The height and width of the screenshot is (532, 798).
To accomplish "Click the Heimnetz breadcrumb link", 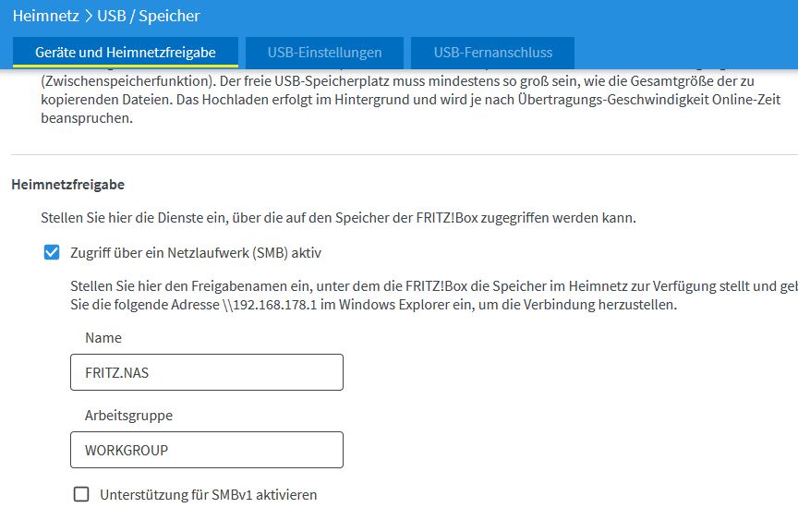I will pyautogui.click(x=45, y=16).
